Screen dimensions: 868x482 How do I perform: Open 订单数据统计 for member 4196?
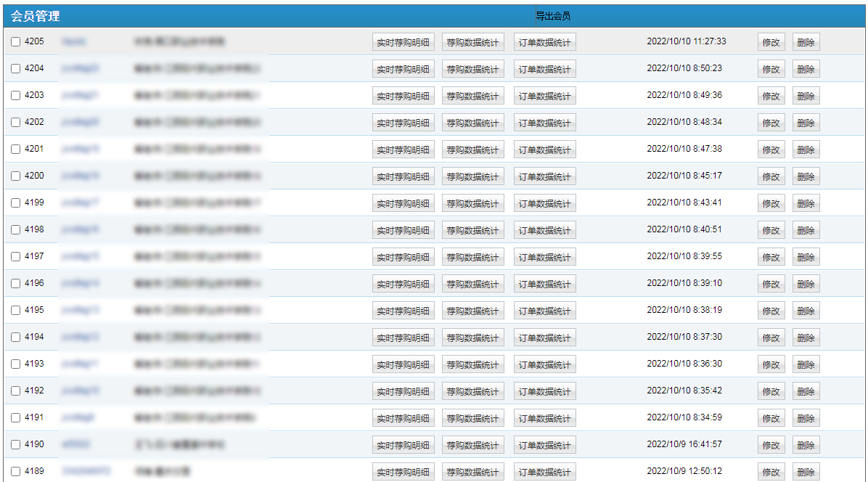(544, 285)
